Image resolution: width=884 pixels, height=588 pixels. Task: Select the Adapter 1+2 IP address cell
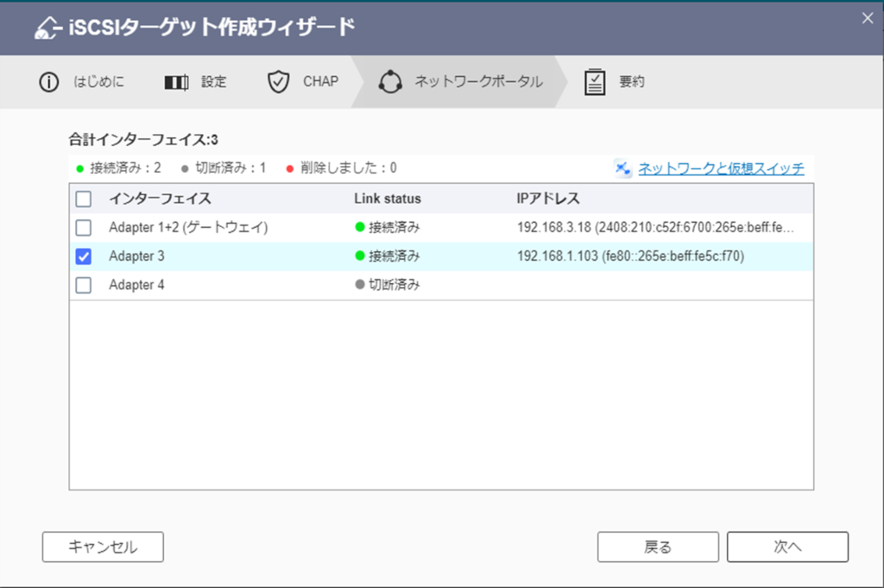click(654, 228)
